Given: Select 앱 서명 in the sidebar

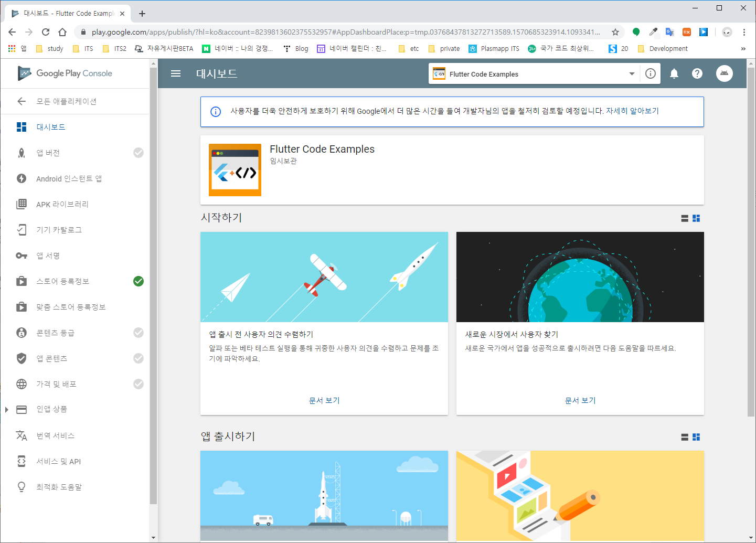Looking at the screenshot, I should click(x=75, y=255).
